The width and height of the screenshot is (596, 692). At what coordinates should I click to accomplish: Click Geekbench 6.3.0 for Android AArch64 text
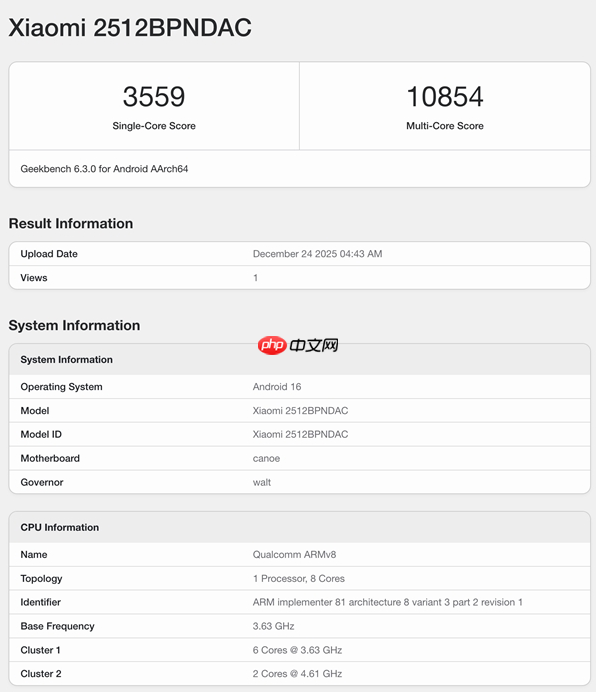(x=104, y=169)
